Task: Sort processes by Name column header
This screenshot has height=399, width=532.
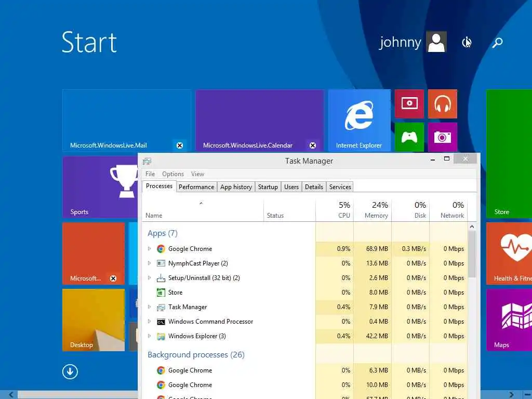Action: tap(203, 211)
